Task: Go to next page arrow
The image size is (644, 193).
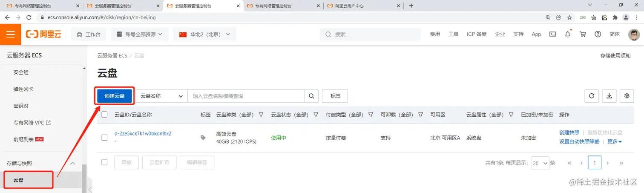Action: pyautogui.click(x=608, y=163)
